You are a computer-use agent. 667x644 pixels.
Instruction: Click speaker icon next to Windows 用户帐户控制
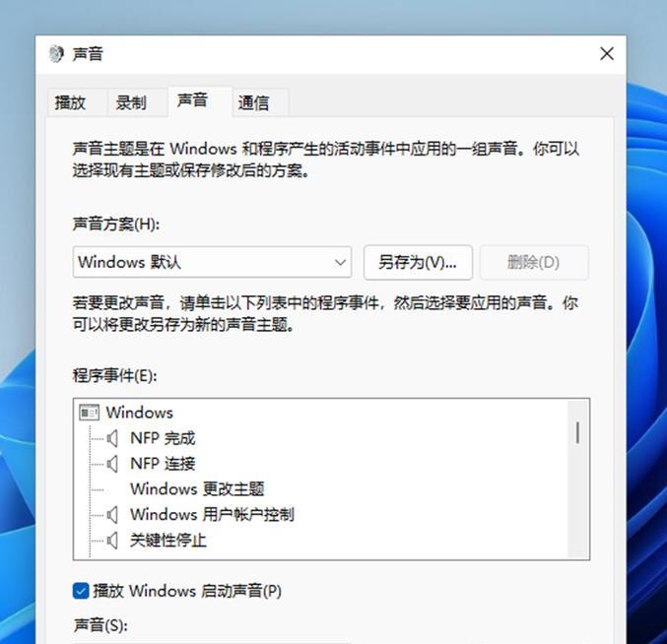pyautogui.click(x=112, y=515)
